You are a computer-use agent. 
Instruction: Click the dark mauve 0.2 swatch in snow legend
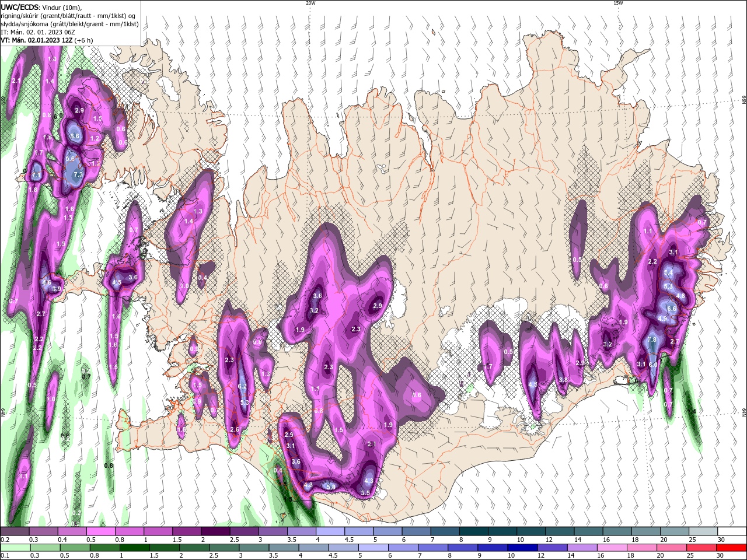pyautogui.click(x=15, y=531)
